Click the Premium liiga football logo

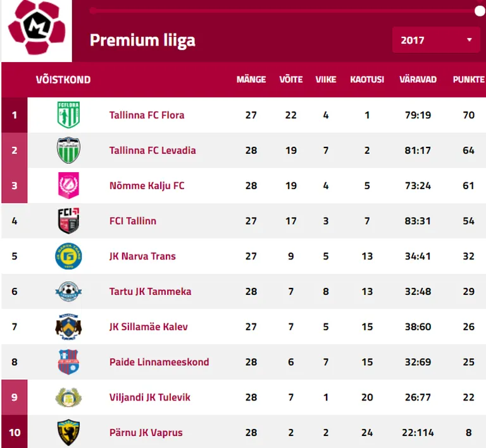point(37,27)
